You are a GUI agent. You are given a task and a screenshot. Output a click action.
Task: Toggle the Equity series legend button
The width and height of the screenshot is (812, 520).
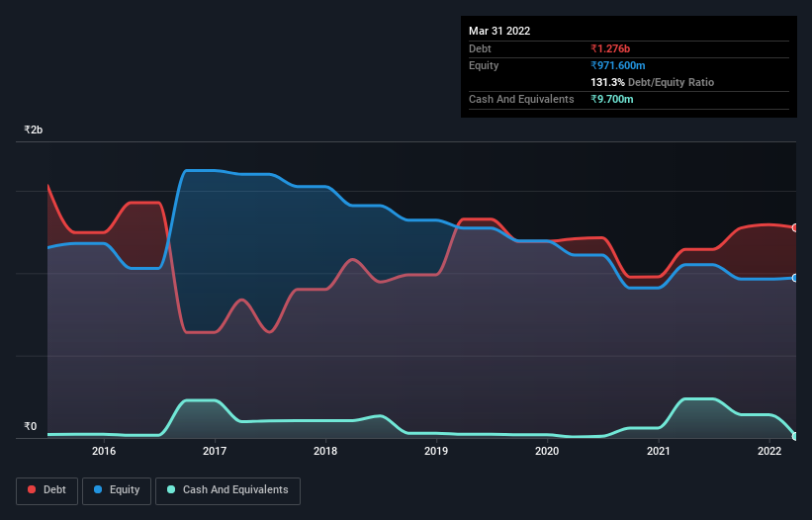coord(117,490)
